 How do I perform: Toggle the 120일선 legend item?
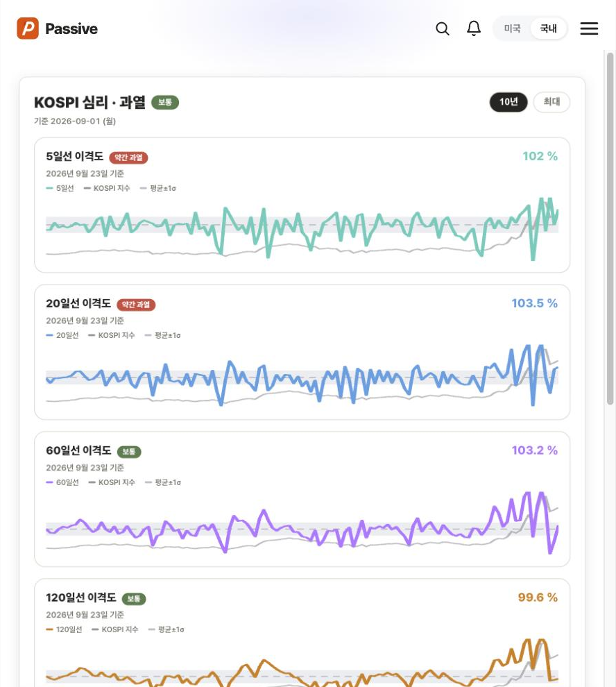64,629
